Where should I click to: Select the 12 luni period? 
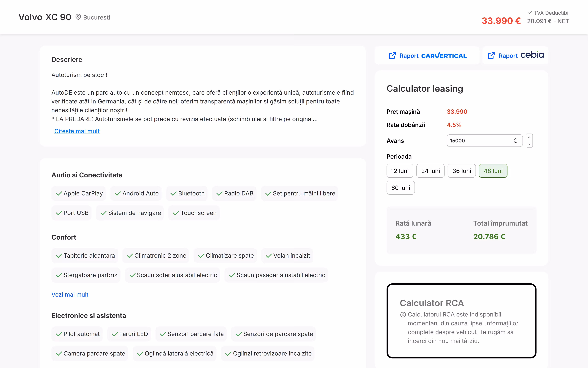click(x=400, y=171)
